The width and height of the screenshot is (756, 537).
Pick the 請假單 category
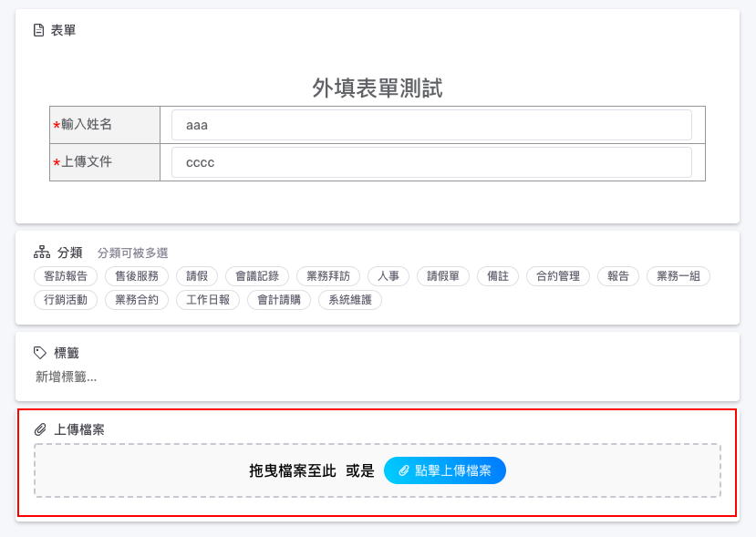[x=443, y=276]
